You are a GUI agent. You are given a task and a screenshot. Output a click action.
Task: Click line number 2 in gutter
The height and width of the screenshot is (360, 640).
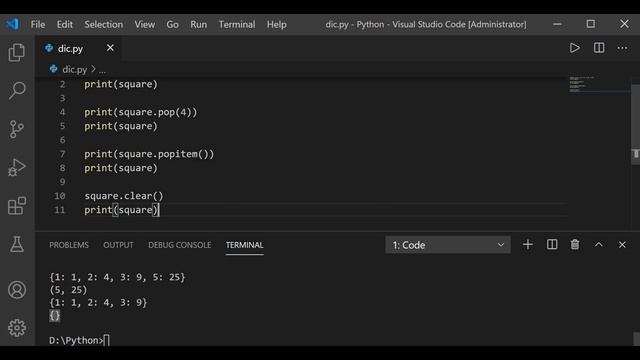(x=62, y=84)
